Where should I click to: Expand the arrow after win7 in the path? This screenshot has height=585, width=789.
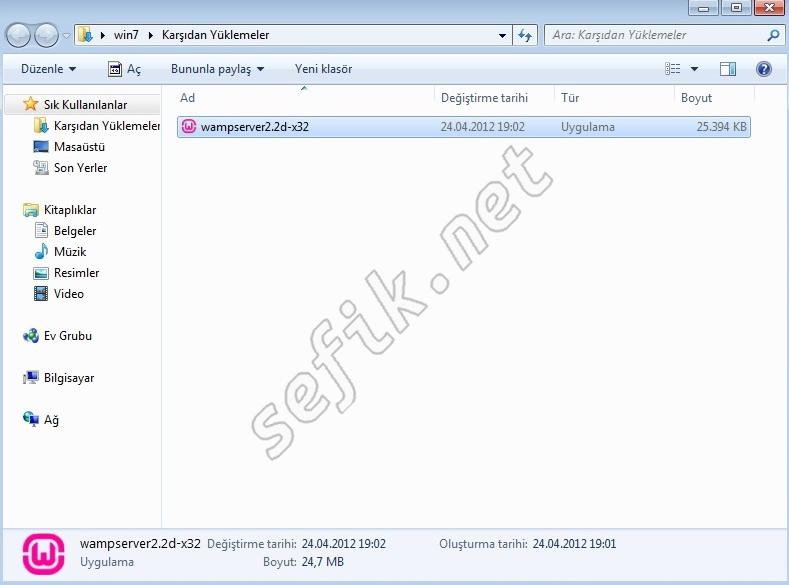click(x=150, y=35)
